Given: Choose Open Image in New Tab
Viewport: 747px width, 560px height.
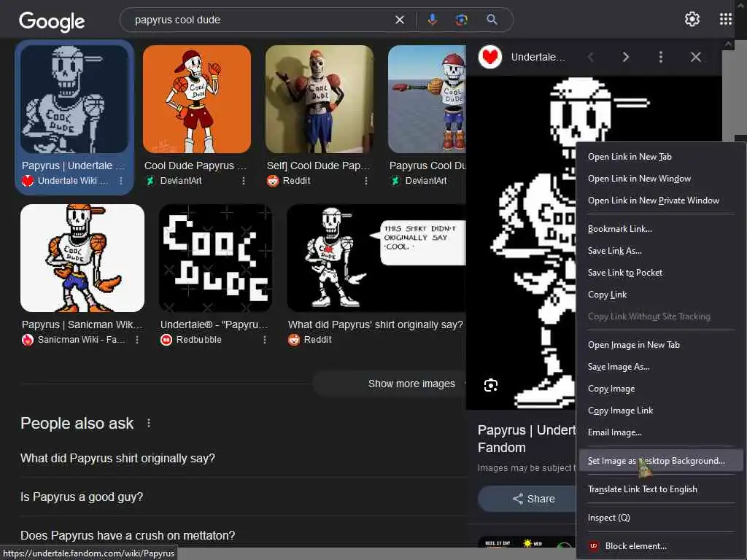Looking at the screenshot, I should tap(660, 345).
